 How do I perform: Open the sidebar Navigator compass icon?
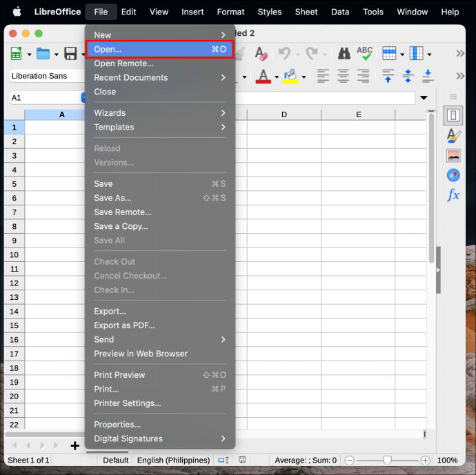click(x=453, y=175)
